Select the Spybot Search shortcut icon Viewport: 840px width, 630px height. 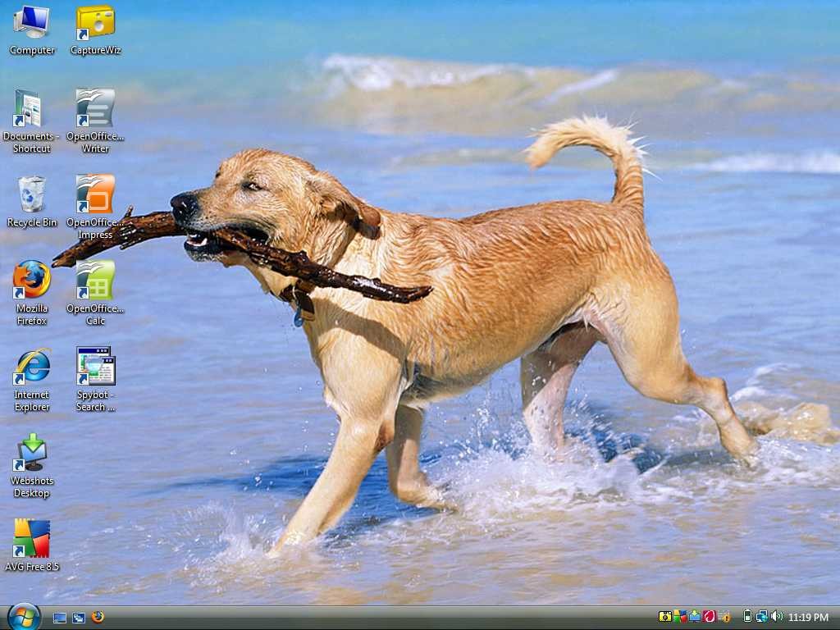click(95, 380)
